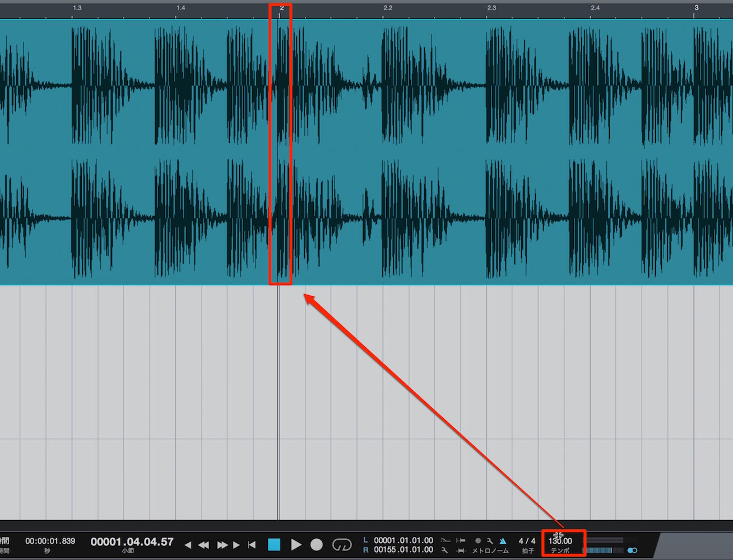Select the left locator value 00001.01.01.00
733x560 pixels.
click(x=403, y=540)
